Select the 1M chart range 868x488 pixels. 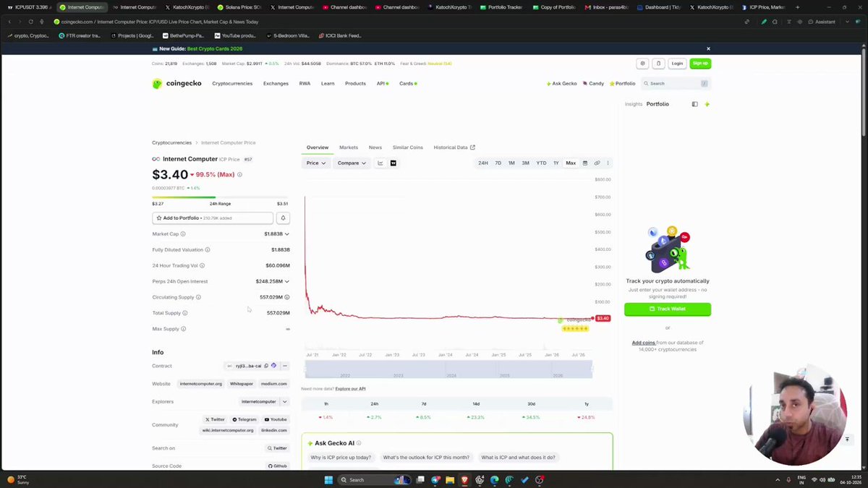tap(511, 163)
